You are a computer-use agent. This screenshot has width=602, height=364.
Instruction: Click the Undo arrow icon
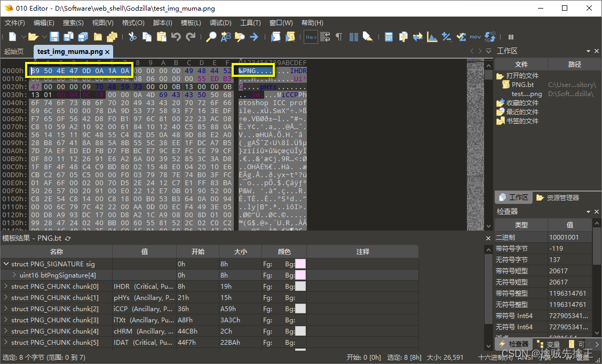click(176, 37)
